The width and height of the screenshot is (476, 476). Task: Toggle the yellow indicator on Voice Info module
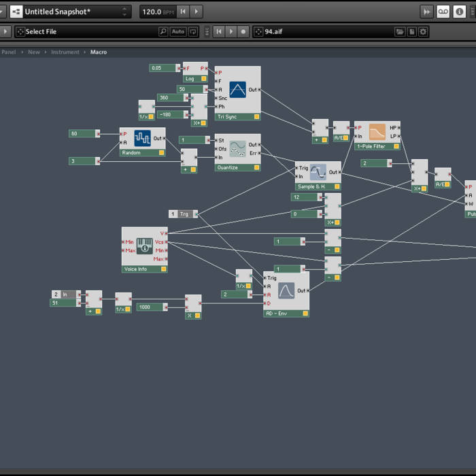coord(163,269)
